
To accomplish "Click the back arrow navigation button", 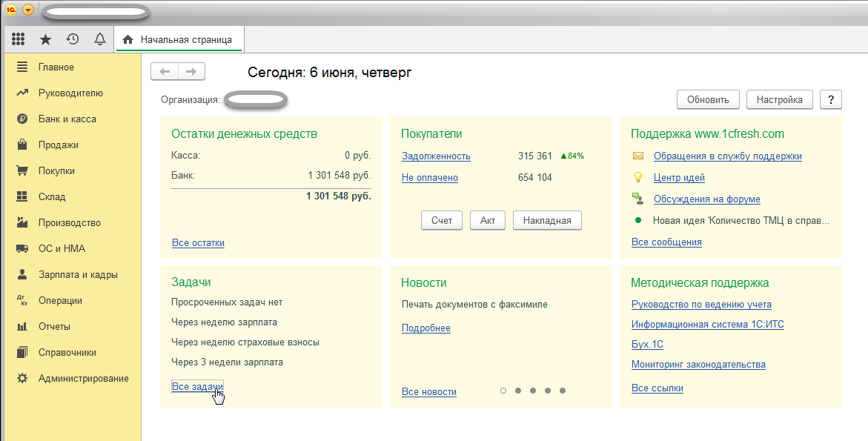I will pos(165,71).
